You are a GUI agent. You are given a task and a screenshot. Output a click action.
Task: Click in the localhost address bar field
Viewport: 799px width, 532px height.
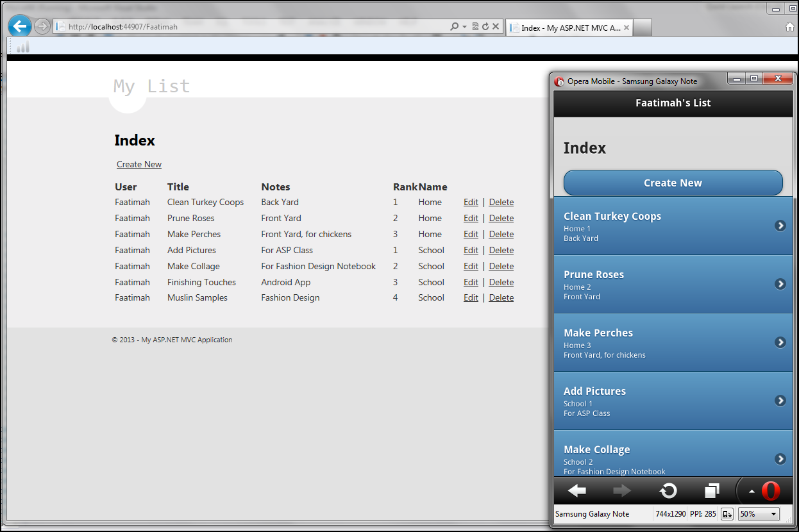[x=257, y=27]
